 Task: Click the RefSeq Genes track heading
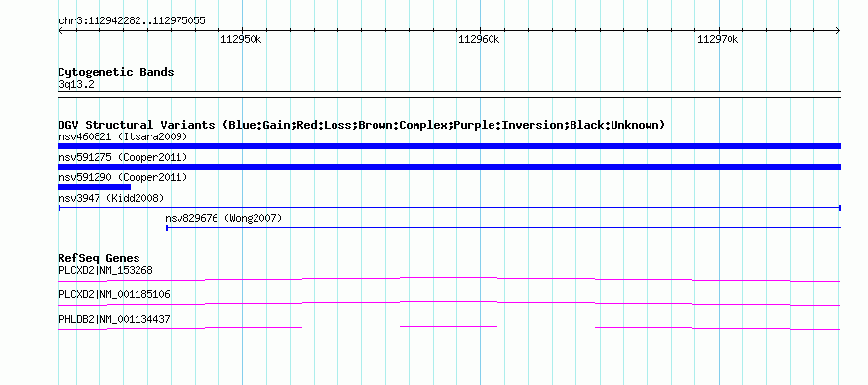pyautogui.click(x=99, y=258)
